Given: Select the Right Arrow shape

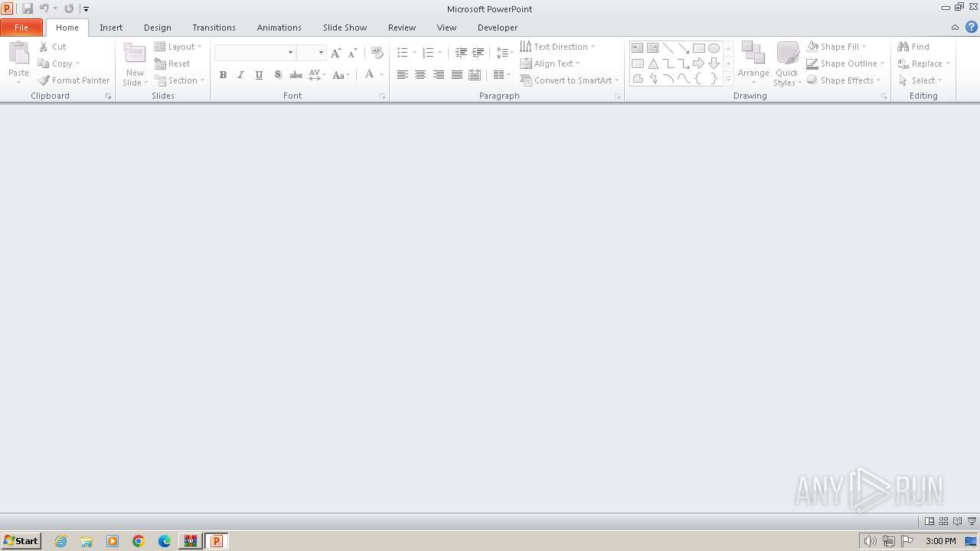Looking at the screenshot, I should (x=698, y=64).
